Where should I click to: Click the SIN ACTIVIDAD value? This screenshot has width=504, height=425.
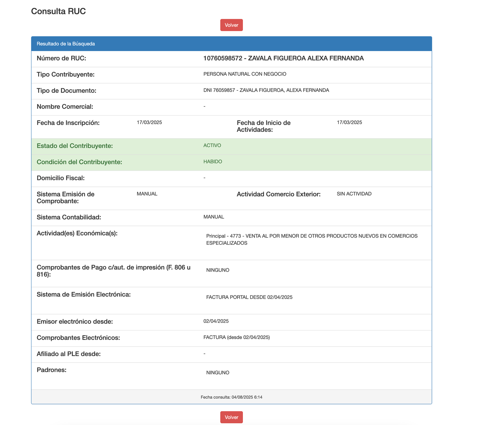click(x=354, y=194)
